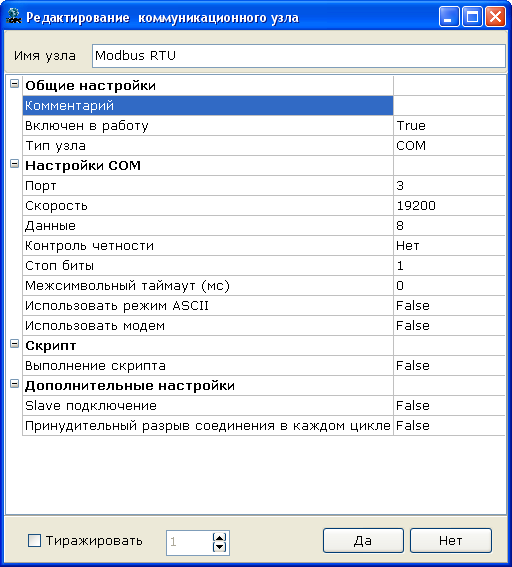Select Межсимвольный таймаут (мс) row
The height and width of the screenshot is (567, 512).
(208, 286)
